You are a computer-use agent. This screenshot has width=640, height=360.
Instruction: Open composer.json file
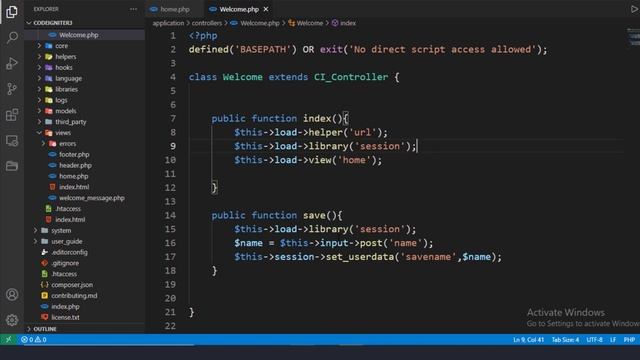click(x=72, y=285)
